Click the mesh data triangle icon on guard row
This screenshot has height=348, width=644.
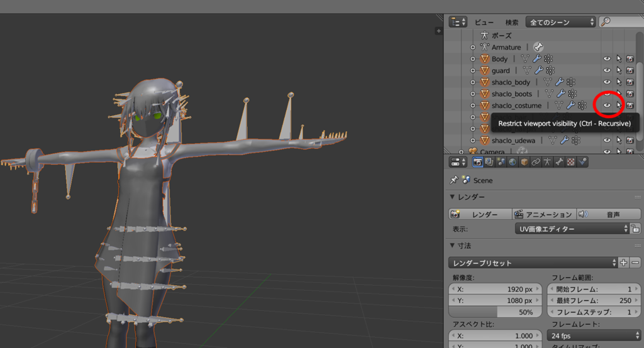[x=527, y=70]
